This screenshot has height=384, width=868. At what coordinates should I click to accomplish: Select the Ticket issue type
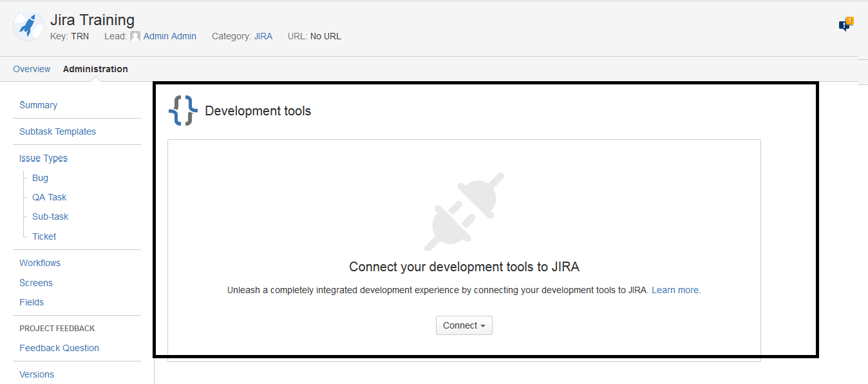pyautogui.click(x=44, y=236)
